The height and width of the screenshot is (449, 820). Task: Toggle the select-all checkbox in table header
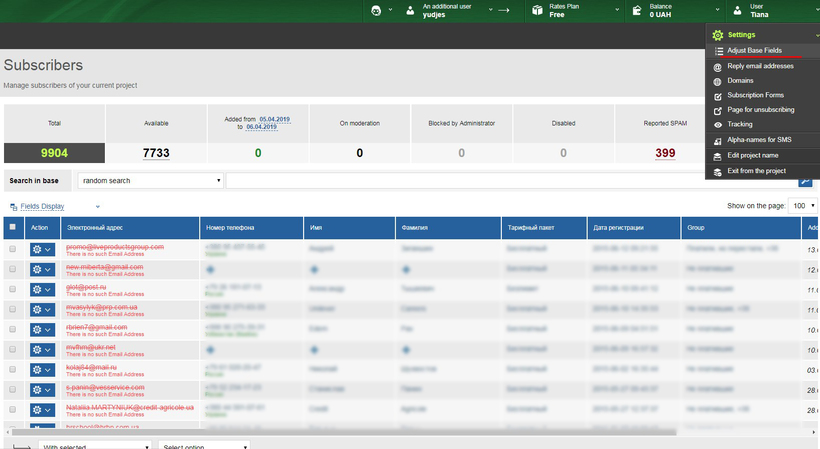13,227
